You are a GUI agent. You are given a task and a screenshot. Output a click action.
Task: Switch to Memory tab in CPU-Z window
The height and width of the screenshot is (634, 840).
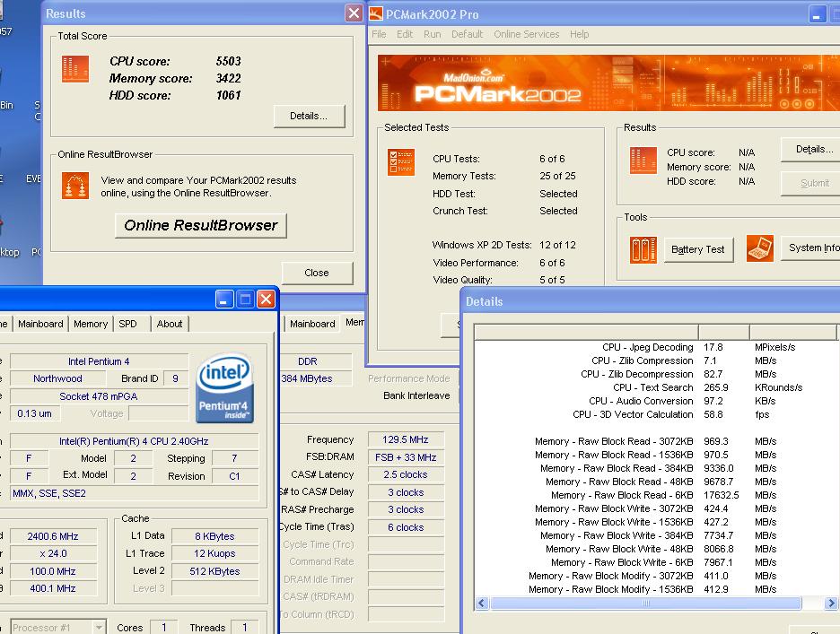[x=91, y=324]
